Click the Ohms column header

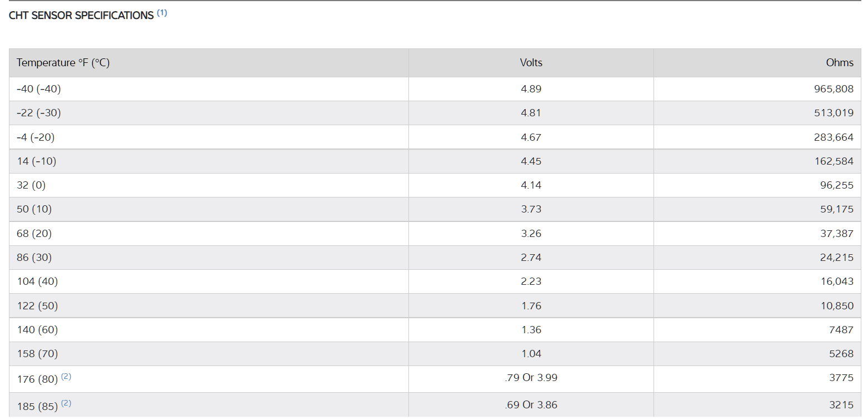click(839, 63)
